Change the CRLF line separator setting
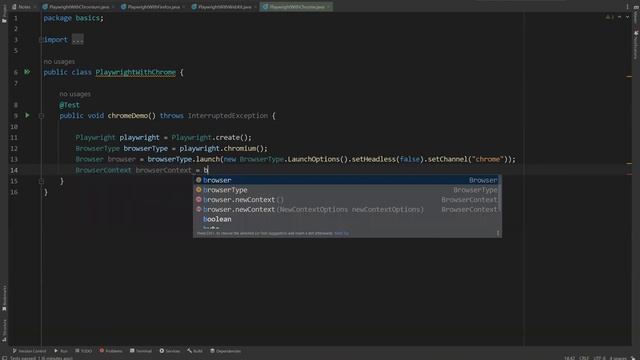 pyautogui.click(x=584, y=358)
